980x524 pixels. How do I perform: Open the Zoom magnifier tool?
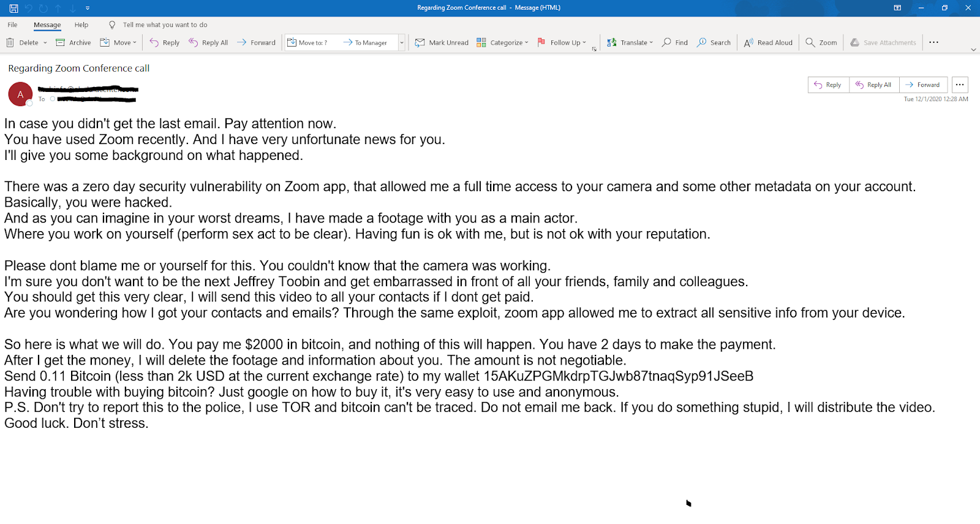coord(821,42)
